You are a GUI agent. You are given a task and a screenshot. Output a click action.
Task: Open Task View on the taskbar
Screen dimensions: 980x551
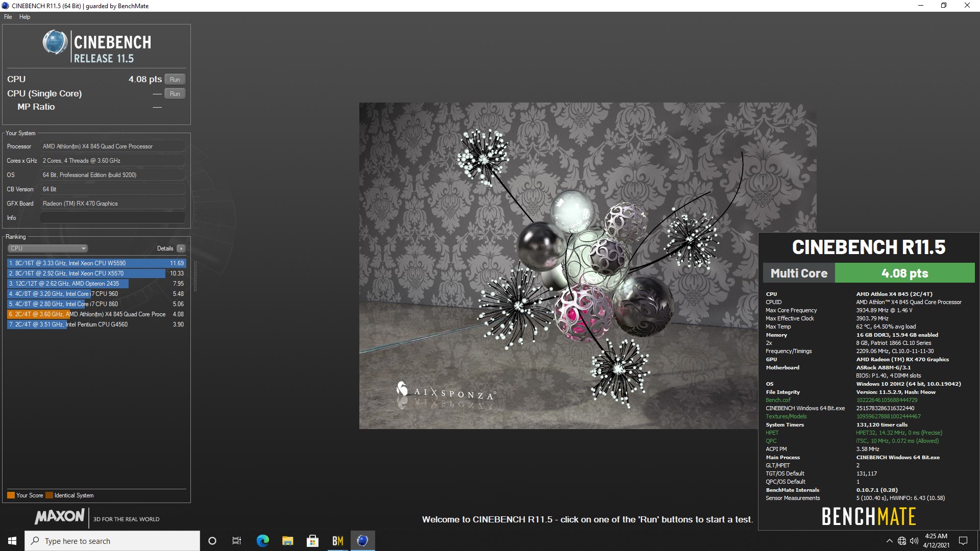click(x=237, y=541)
